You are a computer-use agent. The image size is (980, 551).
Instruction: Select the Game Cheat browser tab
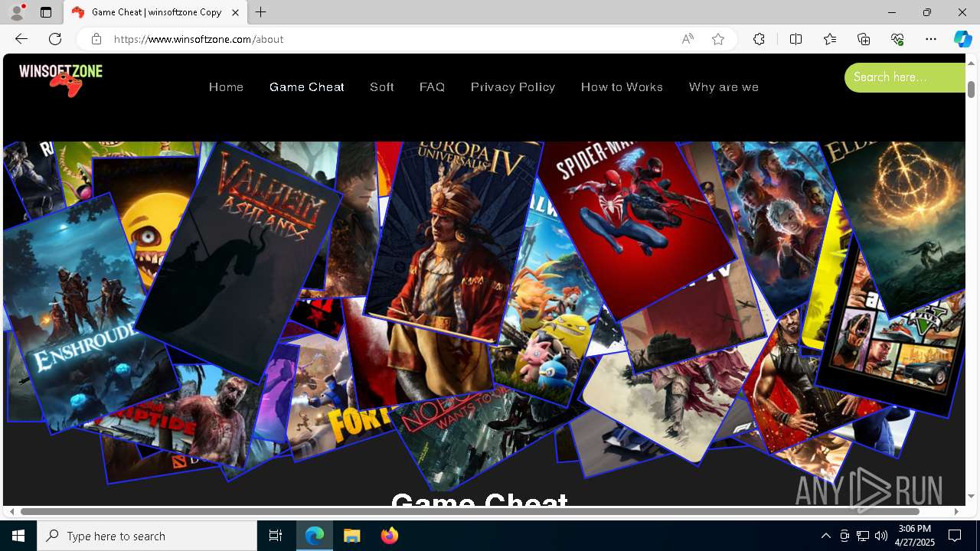(155, 12)
